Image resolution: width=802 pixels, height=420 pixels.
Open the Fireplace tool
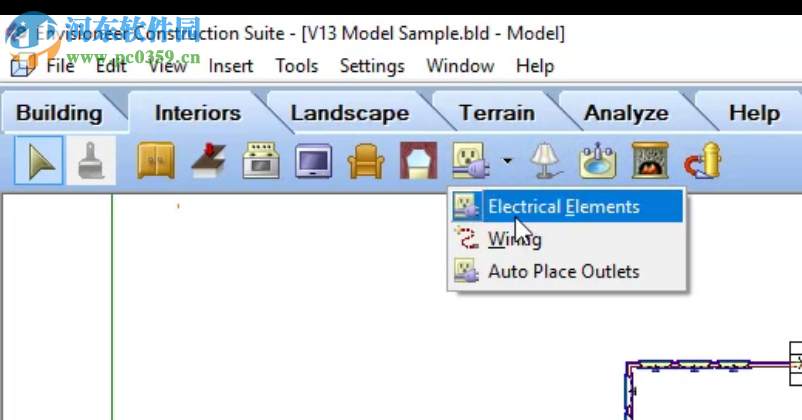click(x=650, y=161)
